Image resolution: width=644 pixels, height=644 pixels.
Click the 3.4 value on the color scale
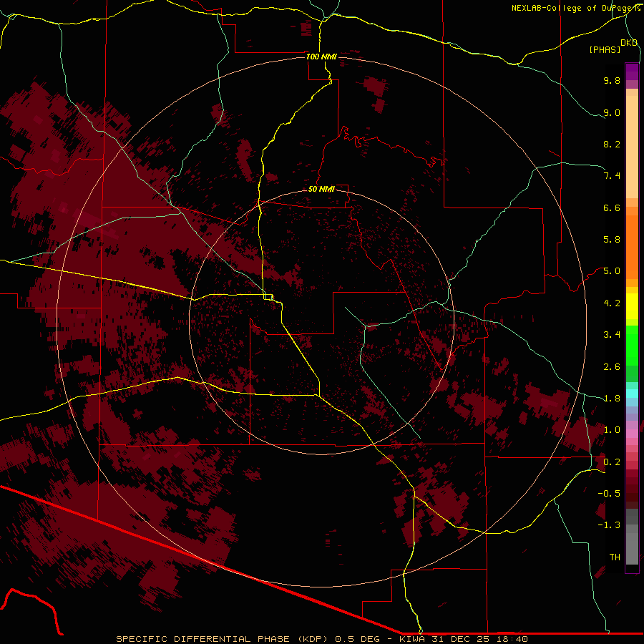[x=612, y=335]
